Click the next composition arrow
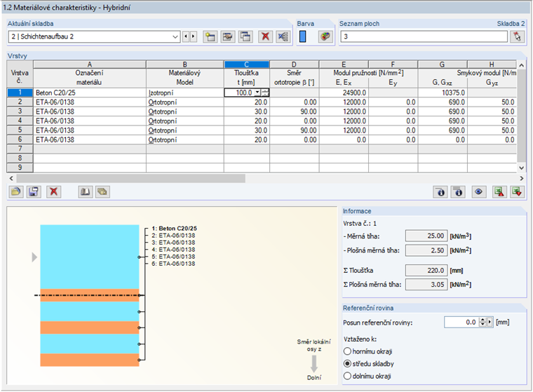Screen dimensions: 533x392 (194, 36)
